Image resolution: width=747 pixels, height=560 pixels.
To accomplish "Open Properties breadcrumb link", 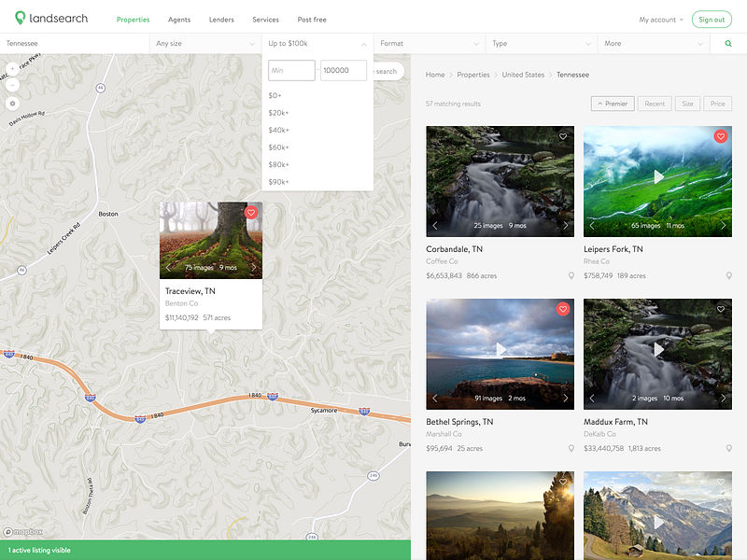I will coord(473,75).
